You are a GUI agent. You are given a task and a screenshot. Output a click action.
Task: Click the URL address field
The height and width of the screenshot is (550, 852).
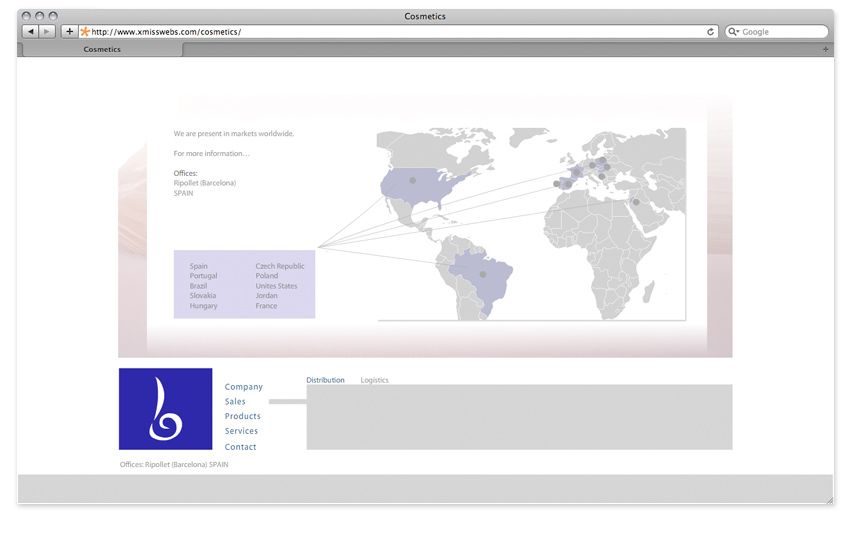[399, 32]
